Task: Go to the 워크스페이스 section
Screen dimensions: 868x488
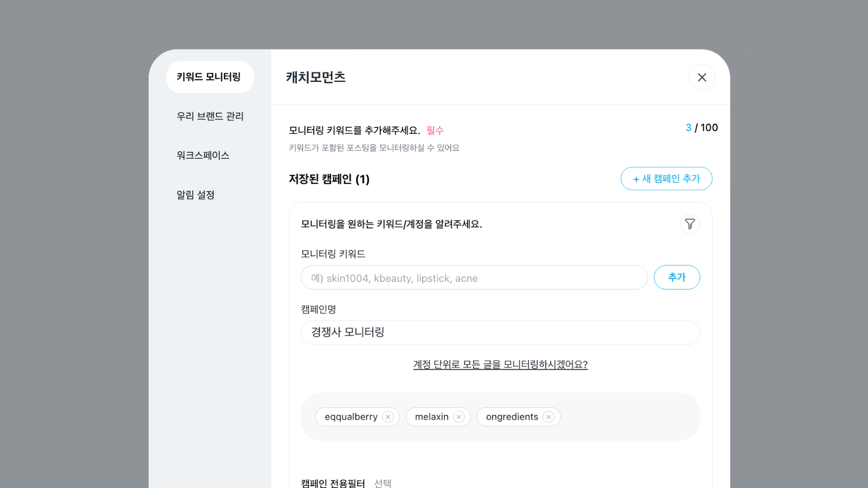Action: click(x=203, y=156)
